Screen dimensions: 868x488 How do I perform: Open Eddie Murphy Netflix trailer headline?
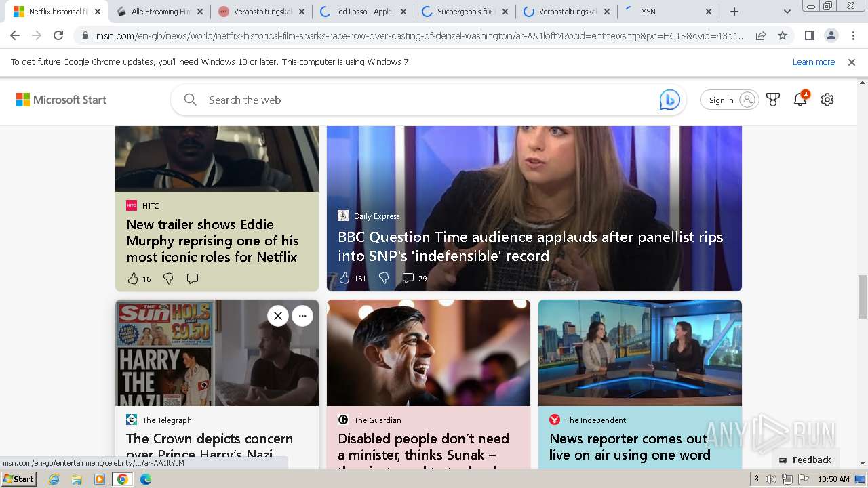tap(212, 241)
